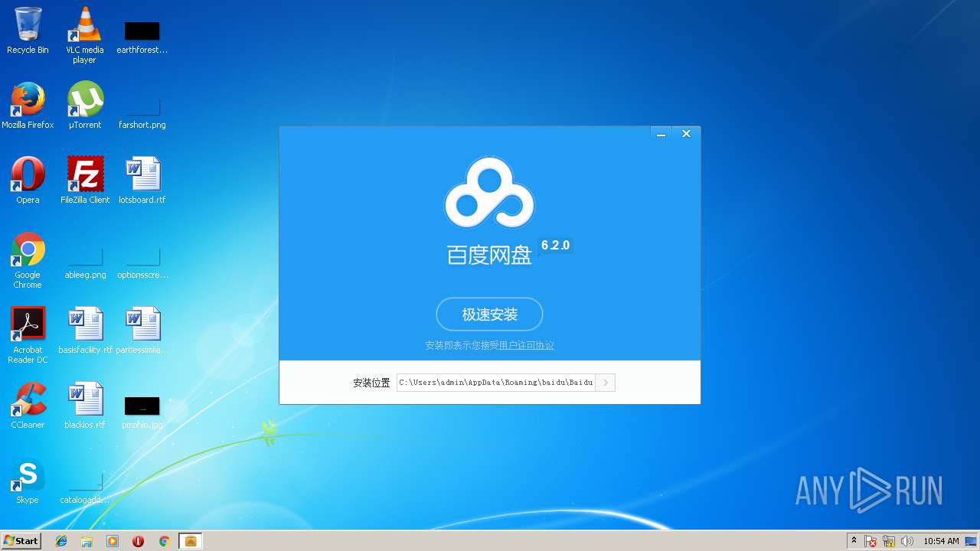Select the Recycle Bin desktop icon
Image resolution: width=980 pixels, height=551 pixels.
[28, 31]
